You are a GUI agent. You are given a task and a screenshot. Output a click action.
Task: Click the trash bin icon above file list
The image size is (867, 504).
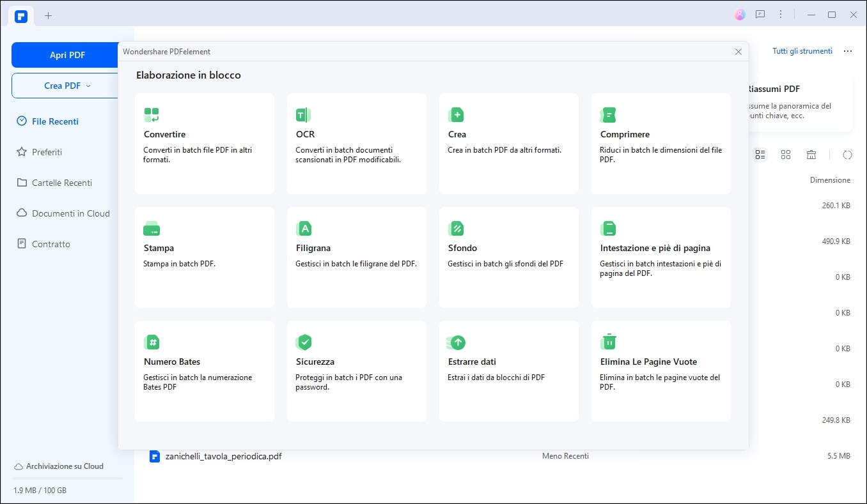(811, 155)
